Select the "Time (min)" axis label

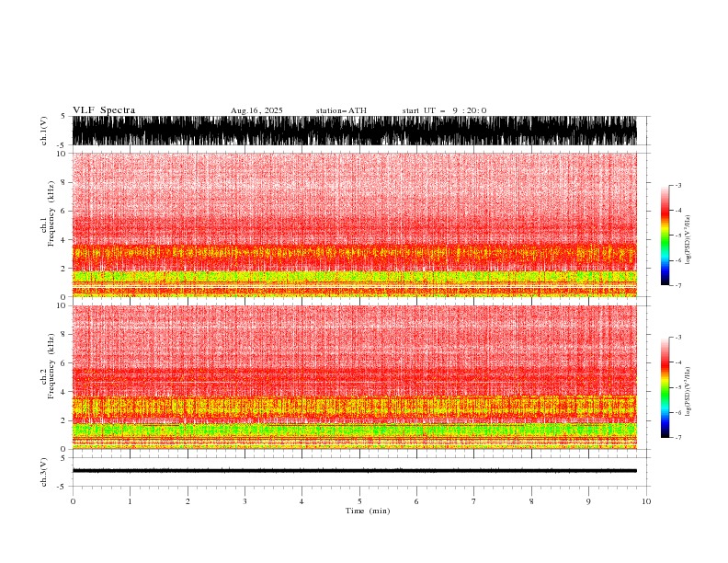tap(368, 511)
